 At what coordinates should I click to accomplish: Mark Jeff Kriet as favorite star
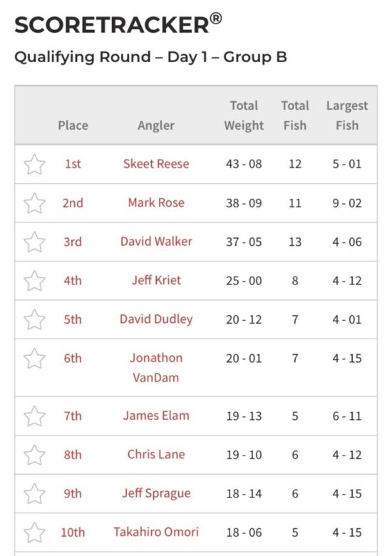(x=34, y=280)
